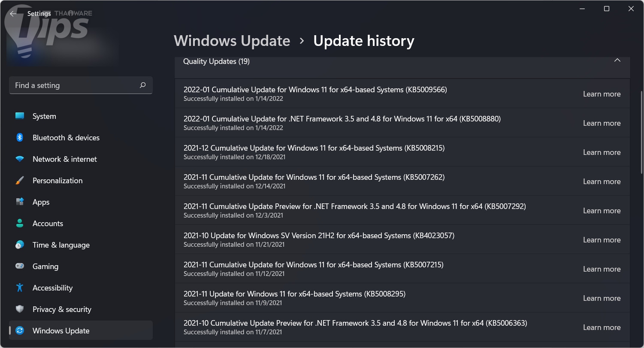Viewport: 644px width, 348px height.
Task: Click the Find a setting search box
Action: pyautogui.click(x=75, y=85)
